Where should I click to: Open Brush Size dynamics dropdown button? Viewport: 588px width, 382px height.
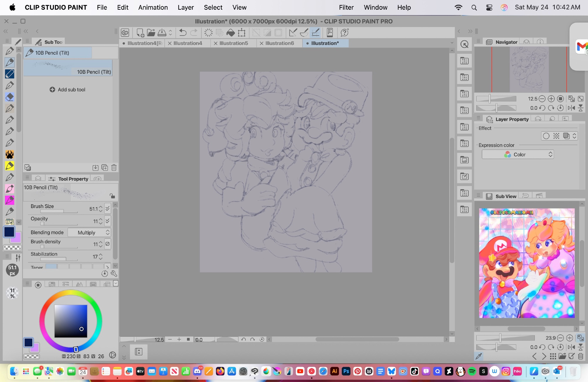pos(108,208)
